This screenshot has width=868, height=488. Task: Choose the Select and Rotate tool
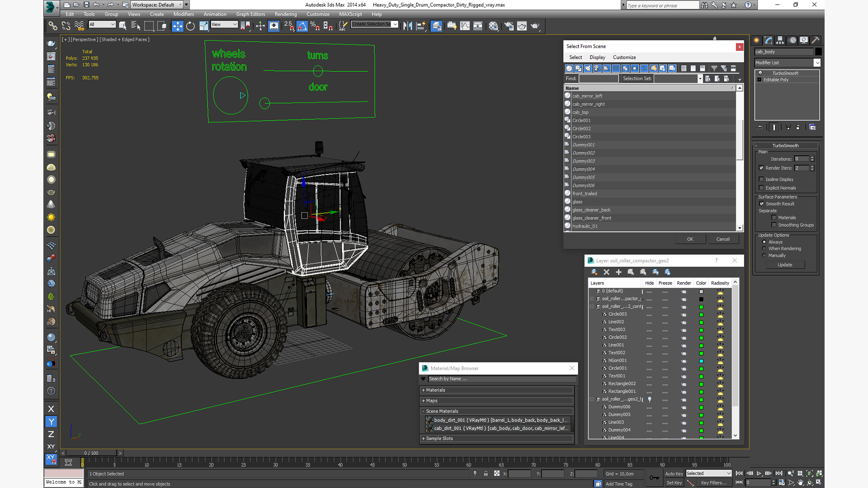(x=190, y=26)
